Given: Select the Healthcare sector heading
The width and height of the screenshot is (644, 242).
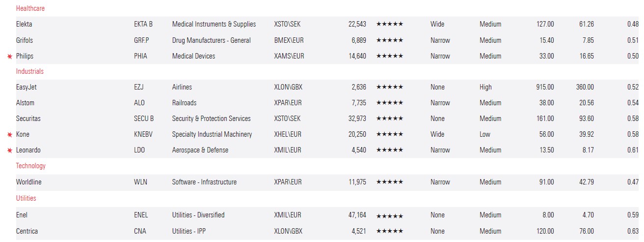Looking at the screenshot, I should click(30, 8).
